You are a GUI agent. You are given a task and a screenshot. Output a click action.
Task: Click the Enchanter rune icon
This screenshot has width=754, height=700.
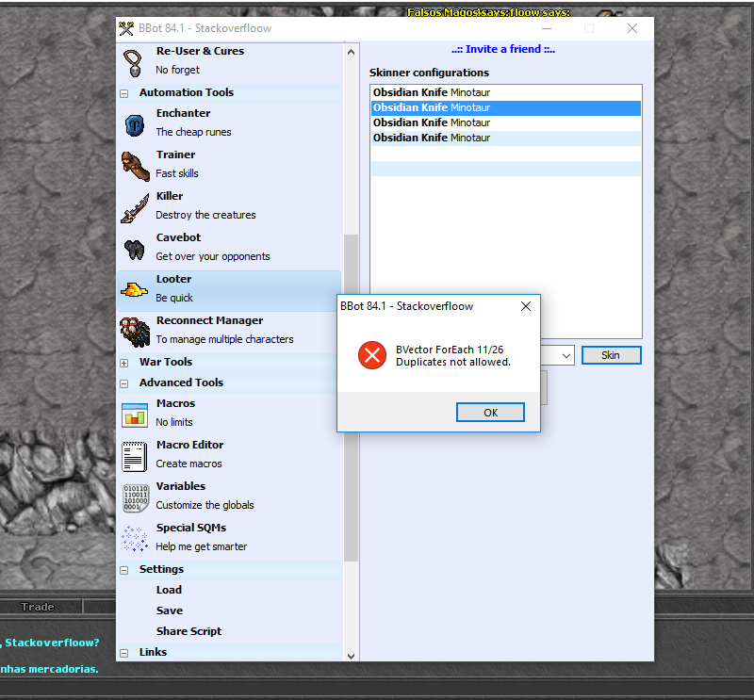pyautogui.click(x=135, y=123)
